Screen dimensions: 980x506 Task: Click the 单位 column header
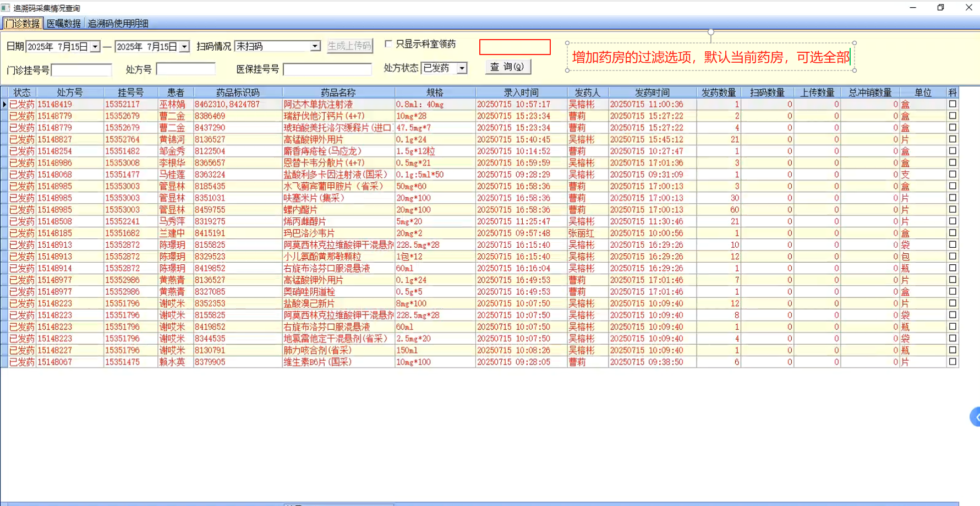point(923,93)
